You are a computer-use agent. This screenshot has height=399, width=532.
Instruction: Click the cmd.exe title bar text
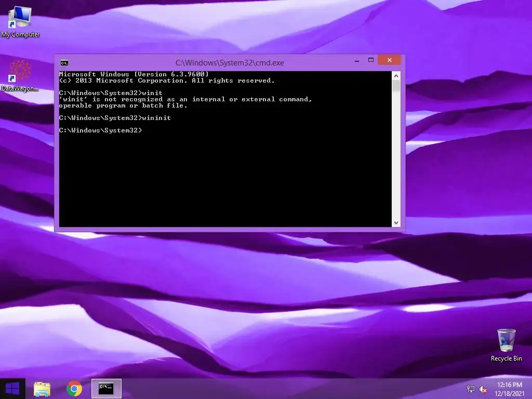pos(230,63)
